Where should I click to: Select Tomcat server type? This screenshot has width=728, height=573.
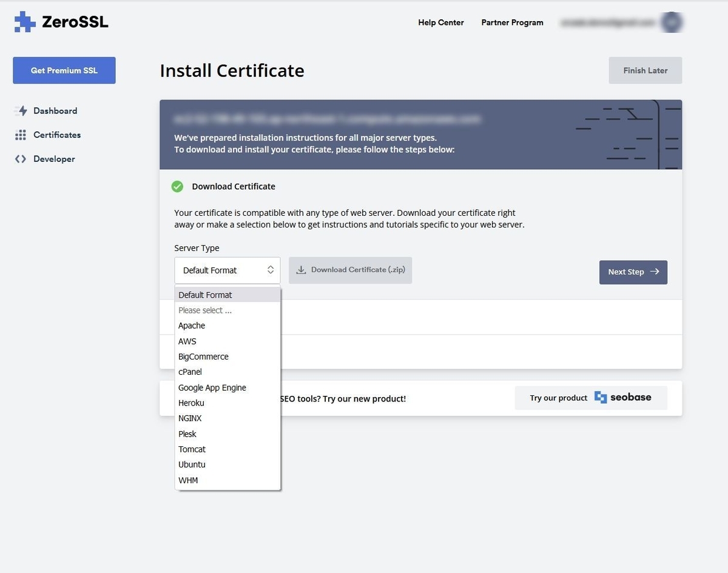click(227, 449)
